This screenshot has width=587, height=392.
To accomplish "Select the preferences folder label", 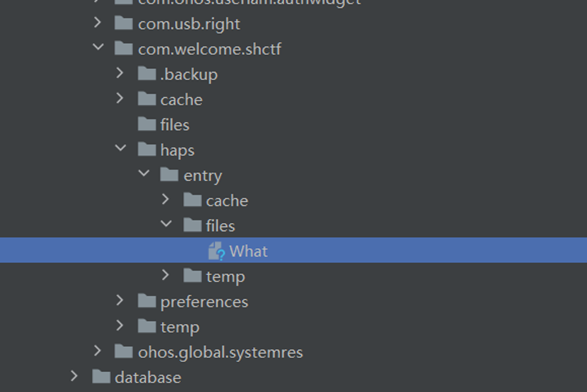I will click(x=204, y=302).
